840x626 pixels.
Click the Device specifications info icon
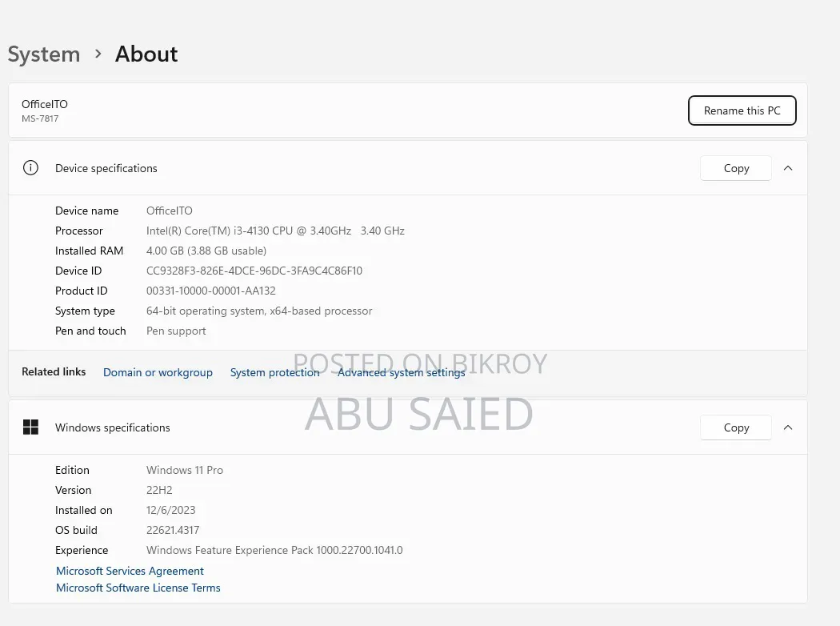[x=30, y=168]
